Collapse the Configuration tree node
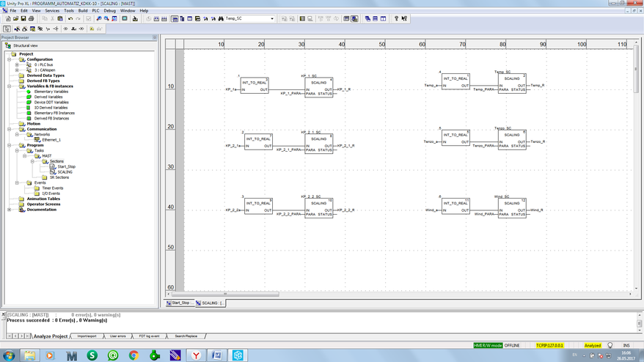The image size is (644, 362). (x=9, y=59)
